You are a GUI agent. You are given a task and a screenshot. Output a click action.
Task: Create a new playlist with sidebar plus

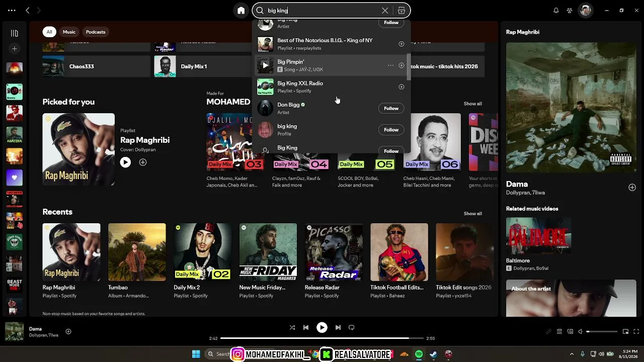click(x=15, y=49)
